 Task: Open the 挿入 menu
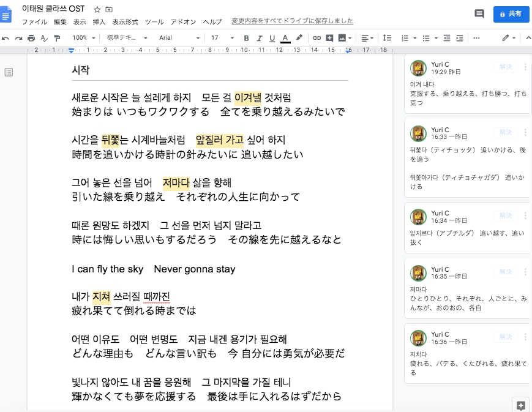pos(99,22)
